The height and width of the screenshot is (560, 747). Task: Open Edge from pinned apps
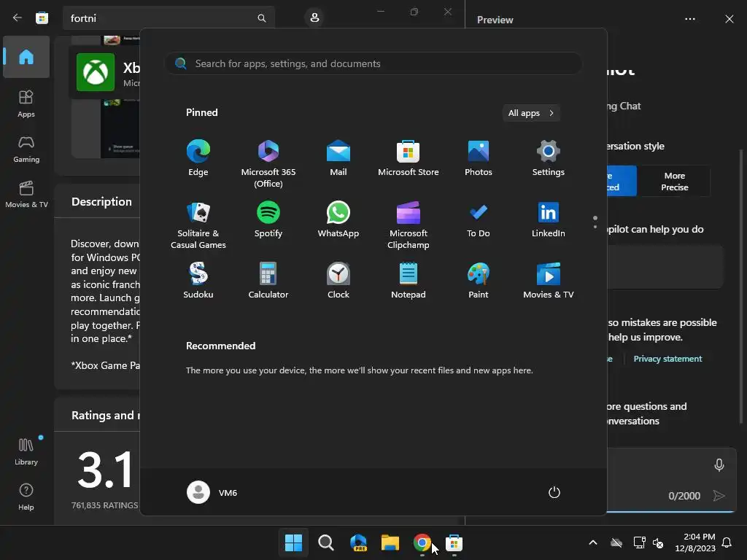click(198, 158)
